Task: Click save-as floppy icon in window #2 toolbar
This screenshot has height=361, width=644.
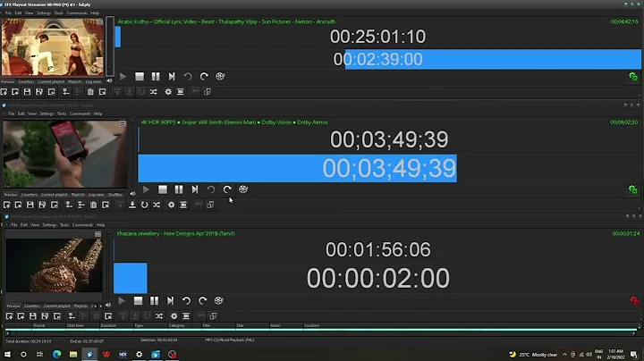Action: coord(42,205)
